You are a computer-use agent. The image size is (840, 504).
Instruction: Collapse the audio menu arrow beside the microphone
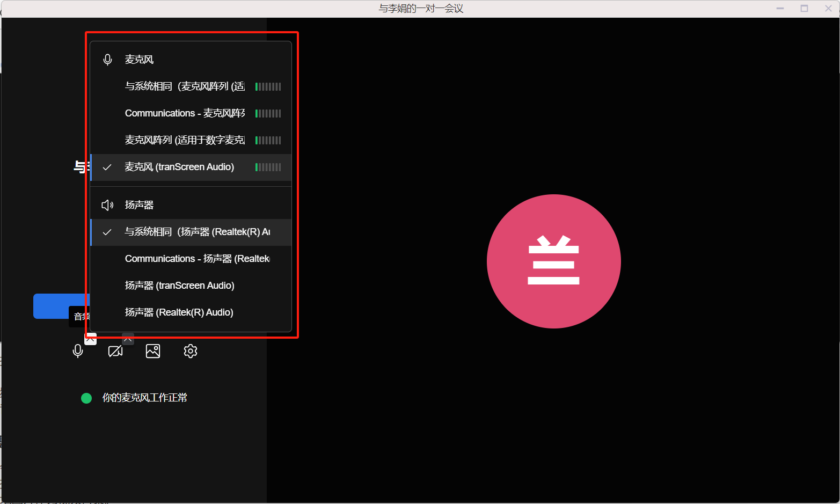point(91,339)
